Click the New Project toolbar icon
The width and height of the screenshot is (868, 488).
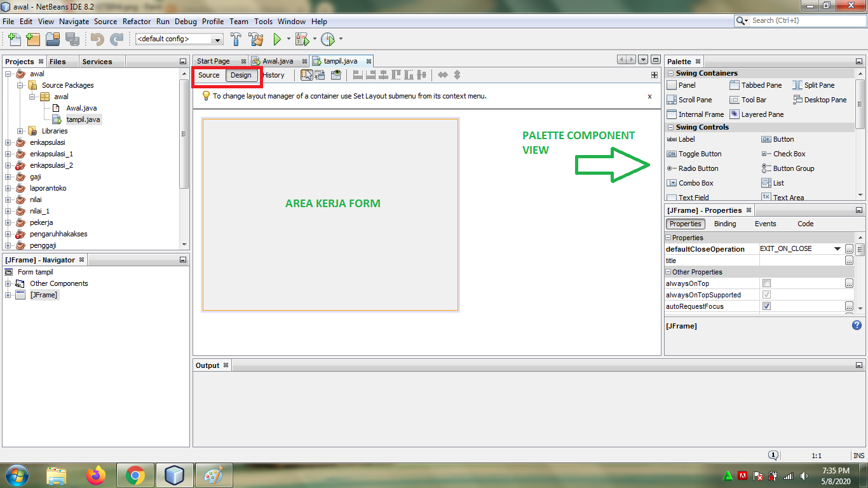tap(32, 39)
